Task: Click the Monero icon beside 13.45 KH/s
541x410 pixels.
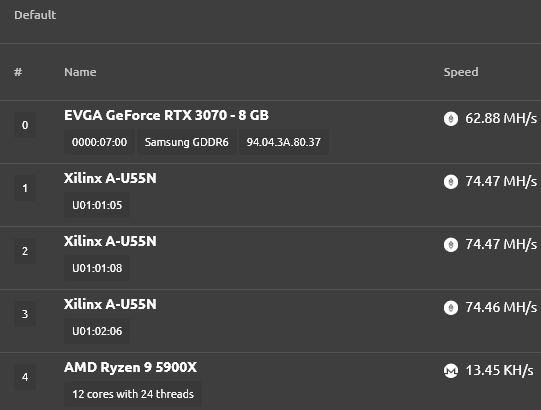Action: click(451, 371)
